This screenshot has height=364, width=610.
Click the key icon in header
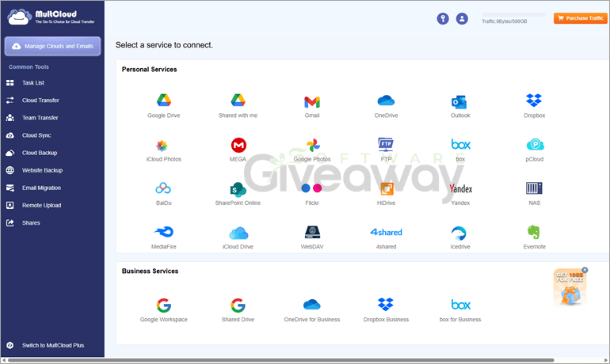(x=443, y=19)
